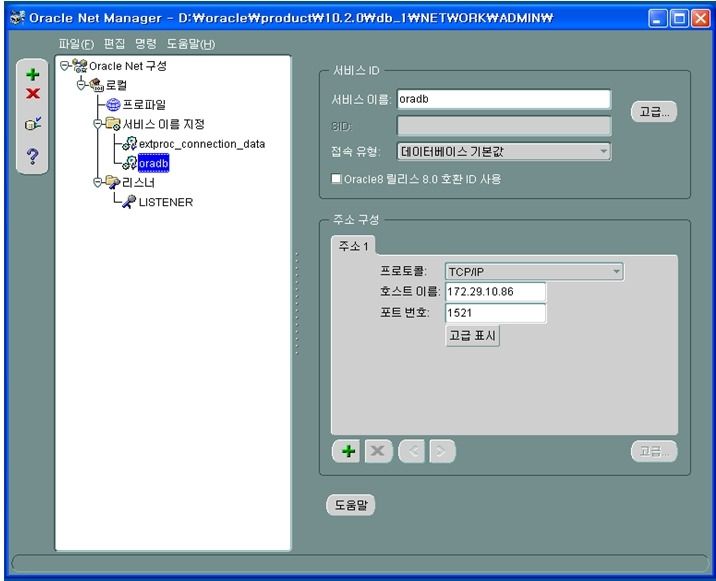Screen dimensions: 716x581
Task: Click the 포트 번호 field showing 1521
Action: click(495, 313)
